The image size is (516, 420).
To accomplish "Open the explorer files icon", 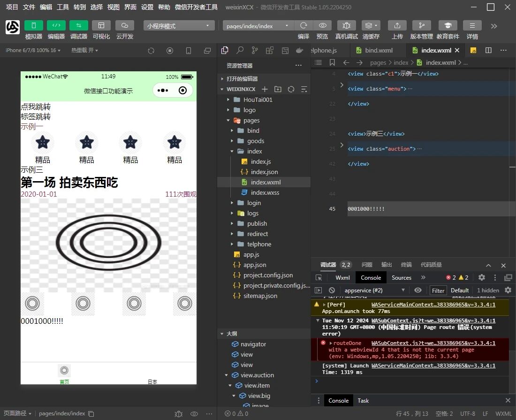I will pos(225,50).
